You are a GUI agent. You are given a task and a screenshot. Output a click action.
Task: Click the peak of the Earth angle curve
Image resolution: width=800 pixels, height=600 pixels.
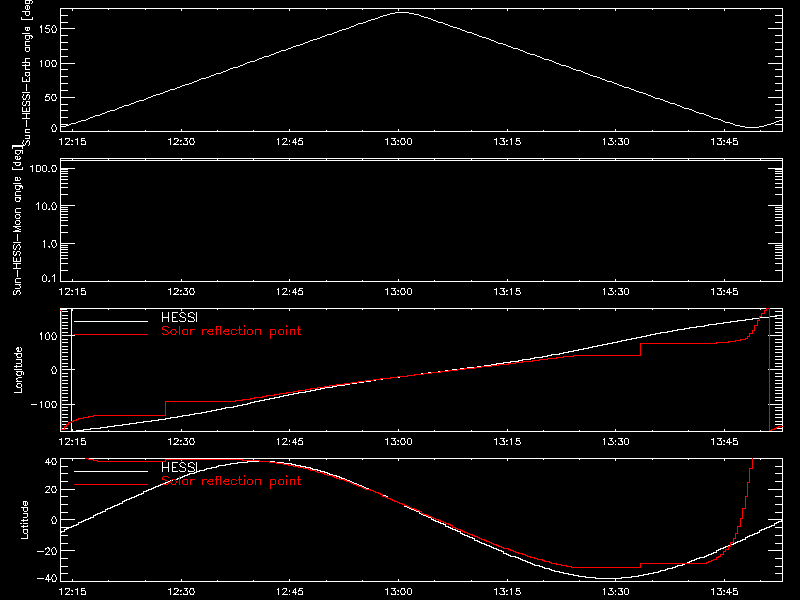tap(403, 12)
